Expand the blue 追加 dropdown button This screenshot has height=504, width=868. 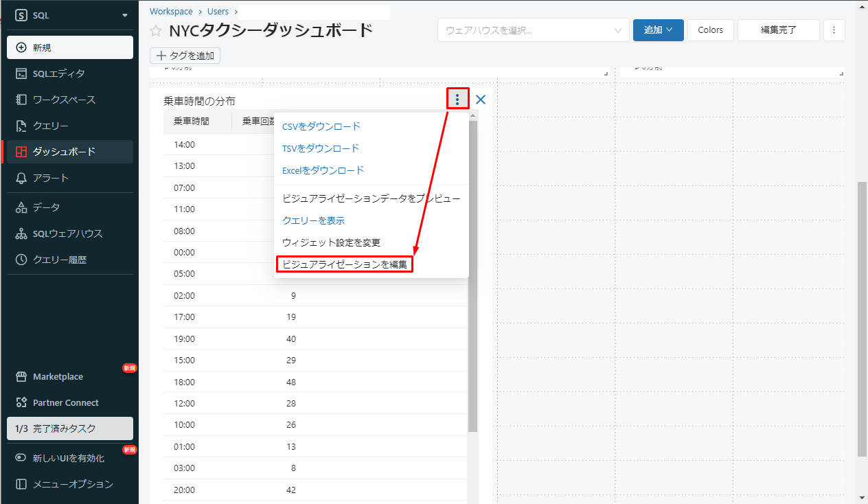tap(658, 30)
